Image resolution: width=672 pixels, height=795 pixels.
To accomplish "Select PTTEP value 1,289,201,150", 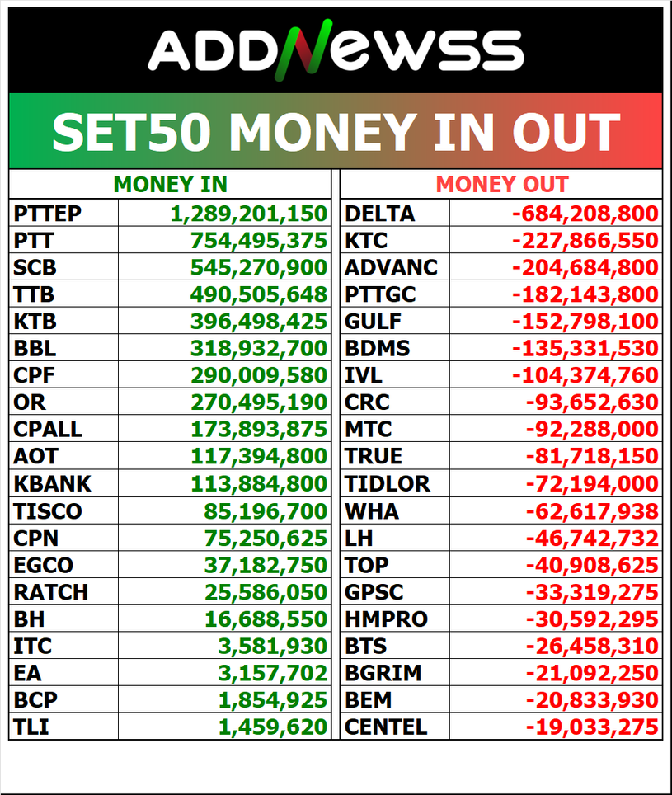I will pos(249,214).
